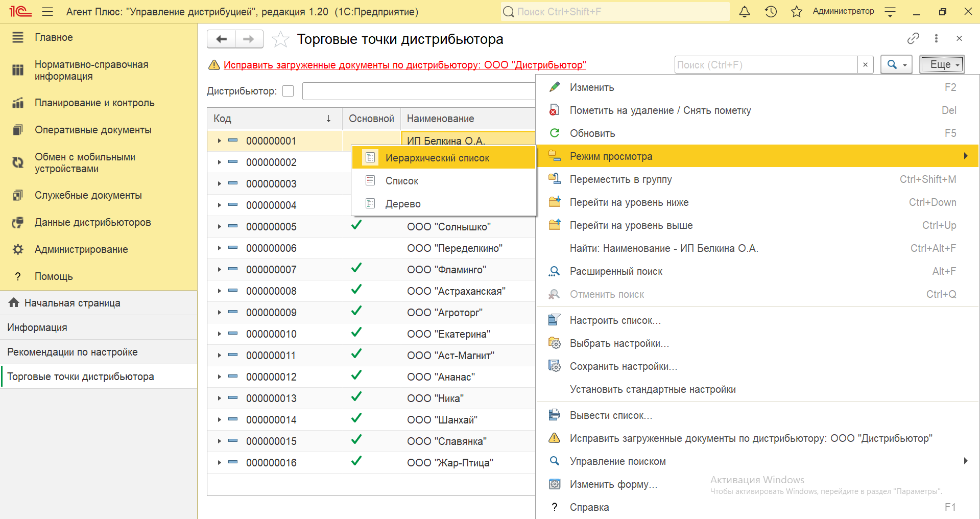
Task: Select Список view mode
Action: click(443, 181)
